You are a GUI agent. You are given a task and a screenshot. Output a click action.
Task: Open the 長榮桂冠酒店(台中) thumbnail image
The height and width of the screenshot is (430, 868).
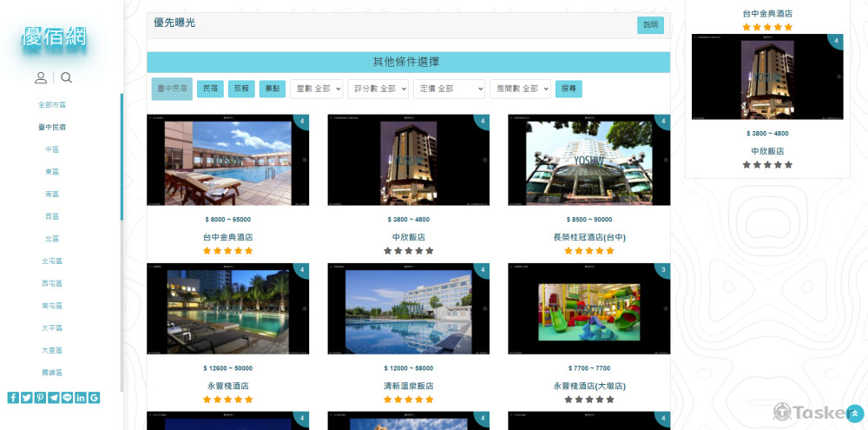coord(589,160)
